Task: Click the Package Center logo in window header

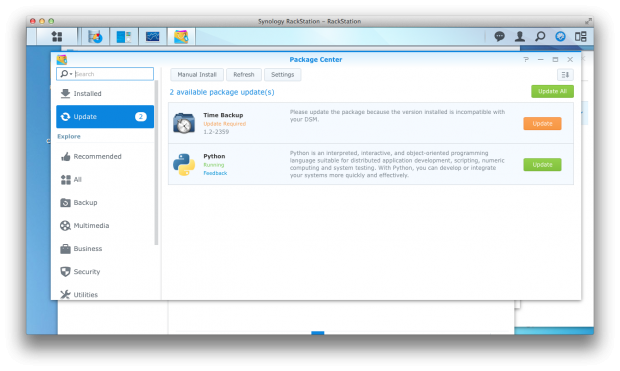Action: 62,60
